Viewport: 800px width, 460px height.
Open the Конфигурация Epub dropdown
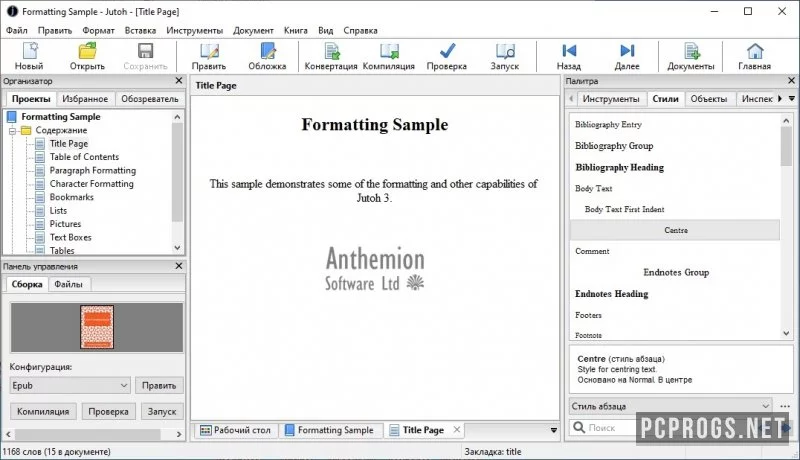click(x=70, y=386)
